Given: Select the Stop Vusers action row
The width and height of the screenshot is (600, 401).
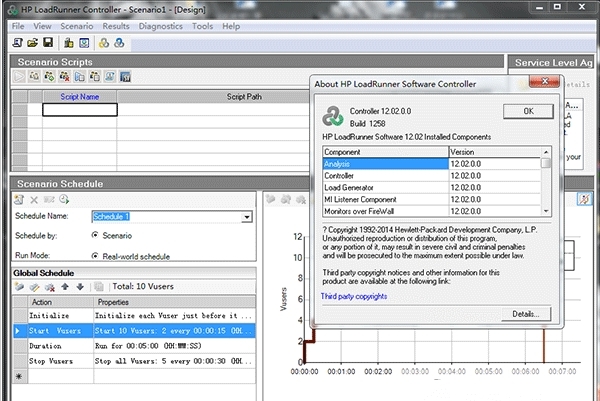Looking at the screenshot, I should tap(134, 361).
